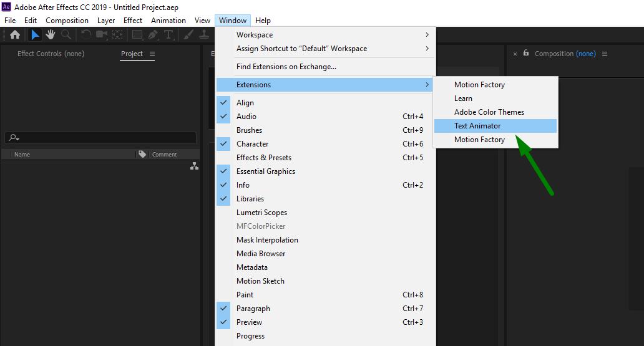Image resolution: width=644 pixels, height=346 pixels.
Task: Open the Effect menu
Action: click(133, 21)
